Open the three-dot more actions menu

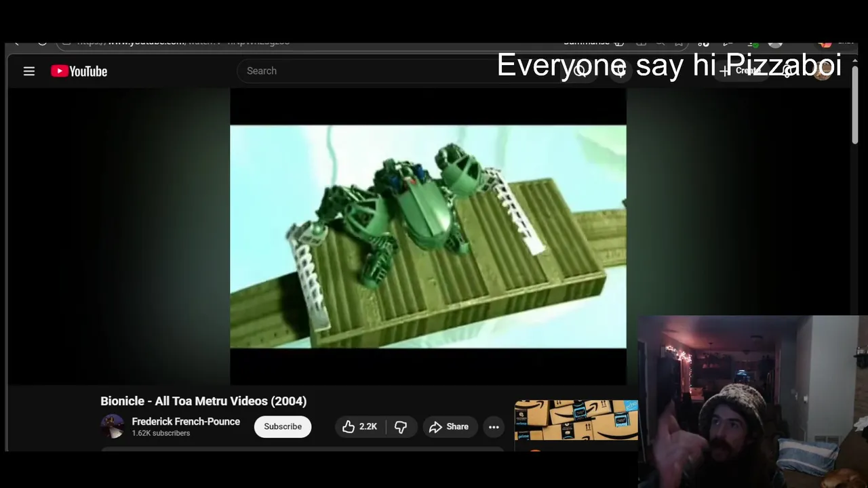click(494, 426)
